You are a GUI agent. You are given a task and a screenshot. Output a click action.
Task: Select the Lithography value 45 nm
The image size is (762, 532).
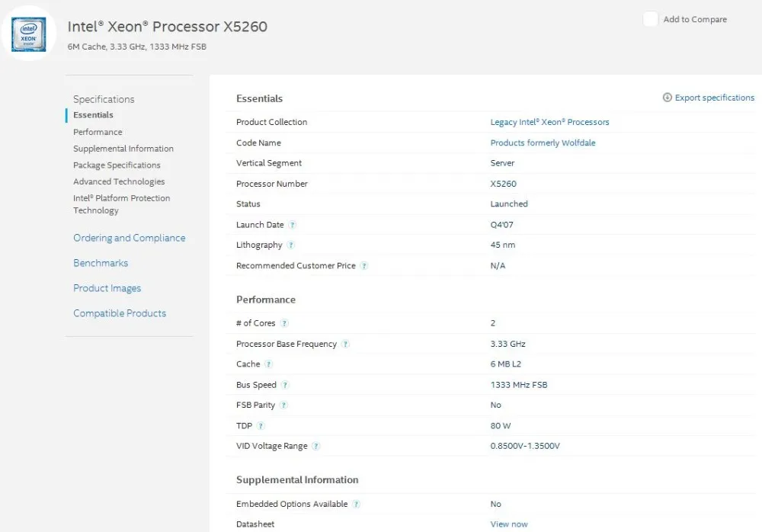(x=502, y=245)
